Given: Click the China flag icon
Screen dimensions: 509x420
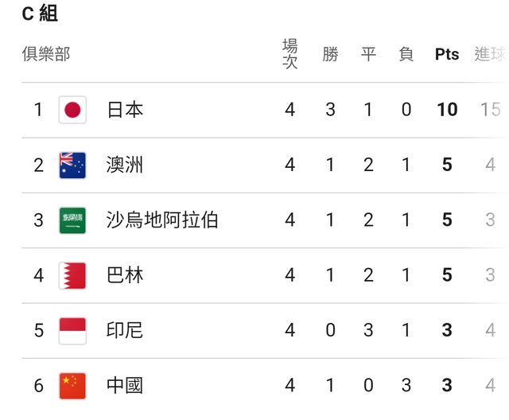Looking at the screenshot, I should [x=72, y=386].
